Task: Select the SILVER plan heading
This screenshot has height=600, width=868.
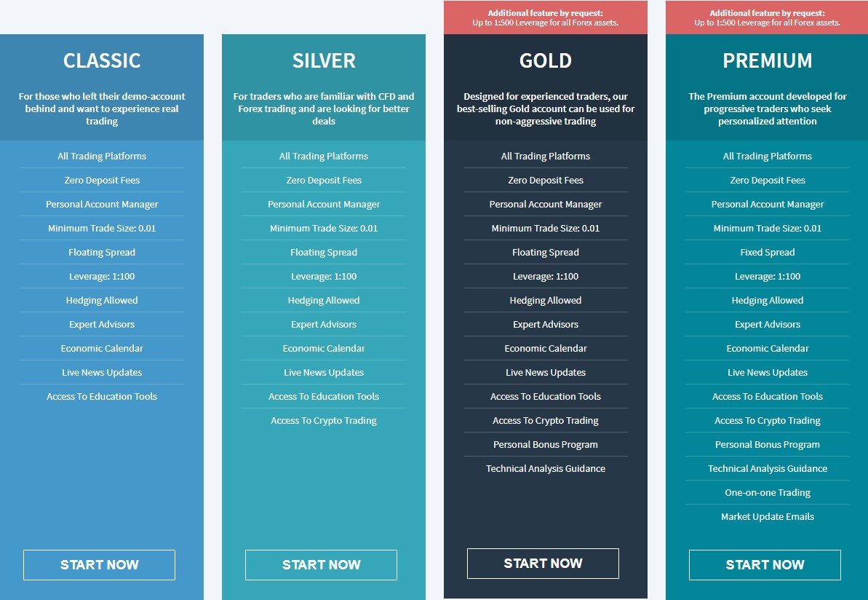Action: 324,61
